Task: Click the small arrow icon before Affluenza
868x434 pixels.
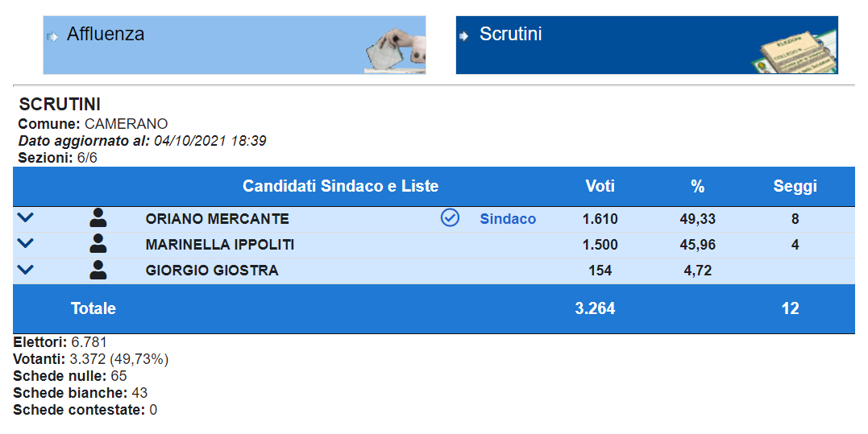Action: (x=53, y=36)
